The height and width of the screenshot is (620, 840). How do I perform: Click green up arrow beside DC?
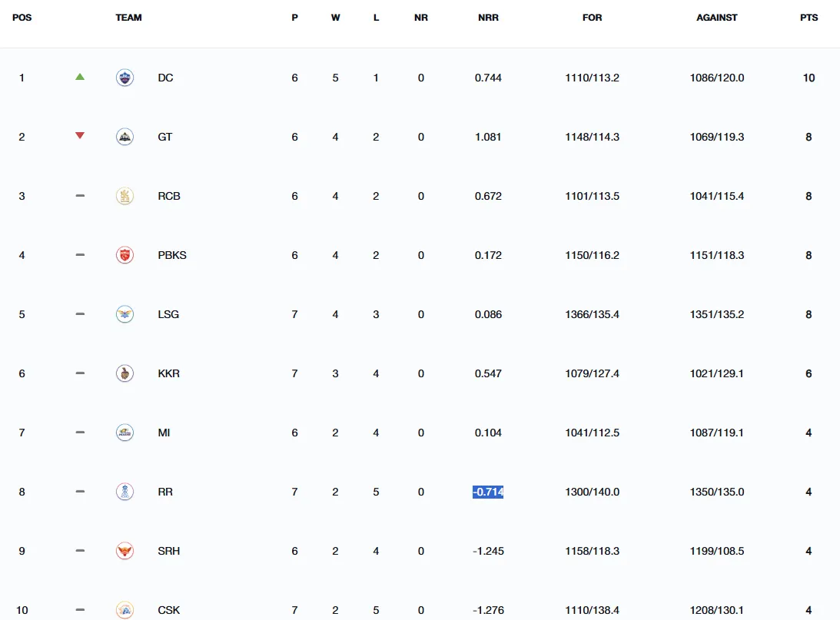(x=80, y=77)
